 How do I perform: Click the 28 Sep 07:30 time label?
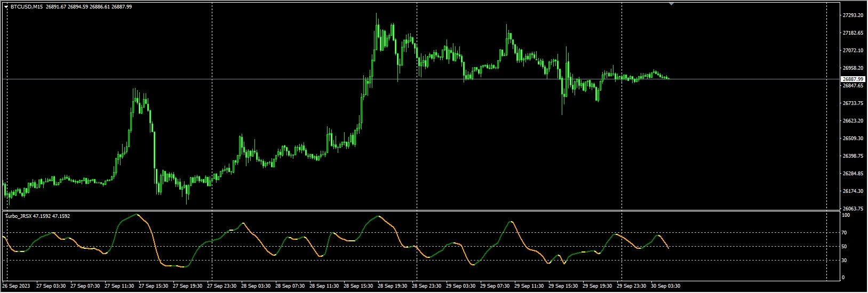click(290, 286)
